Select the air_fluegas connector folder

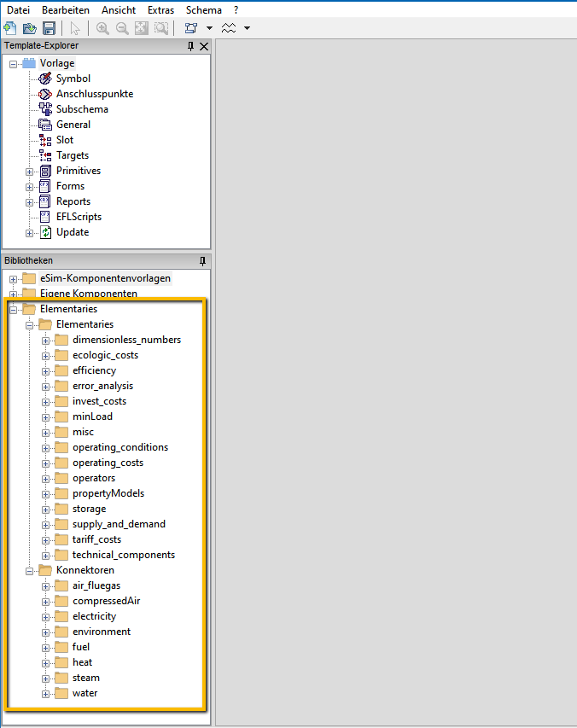96,585
